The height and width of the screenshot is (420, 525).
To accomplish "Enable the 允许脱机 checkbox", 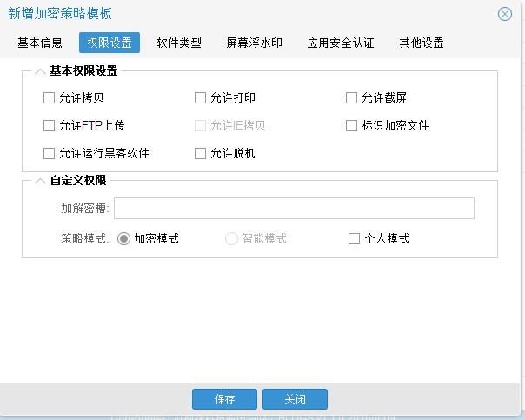I will [201, 153].
